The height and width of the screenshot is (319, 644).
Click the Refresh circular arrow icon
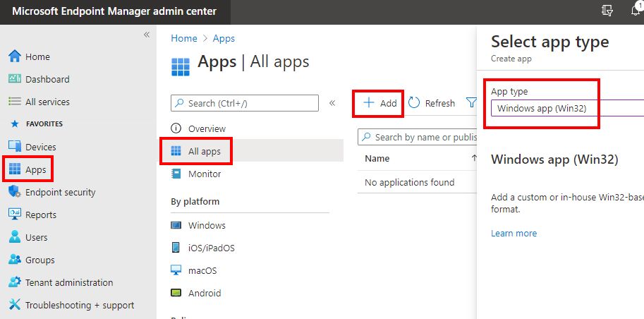point(414,103)
